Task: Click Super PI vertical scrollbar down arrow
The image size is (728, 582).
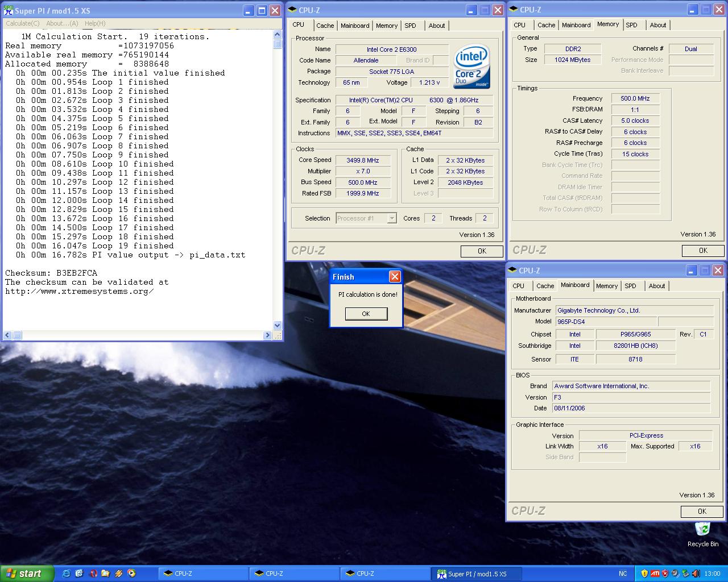Action: 278,326
